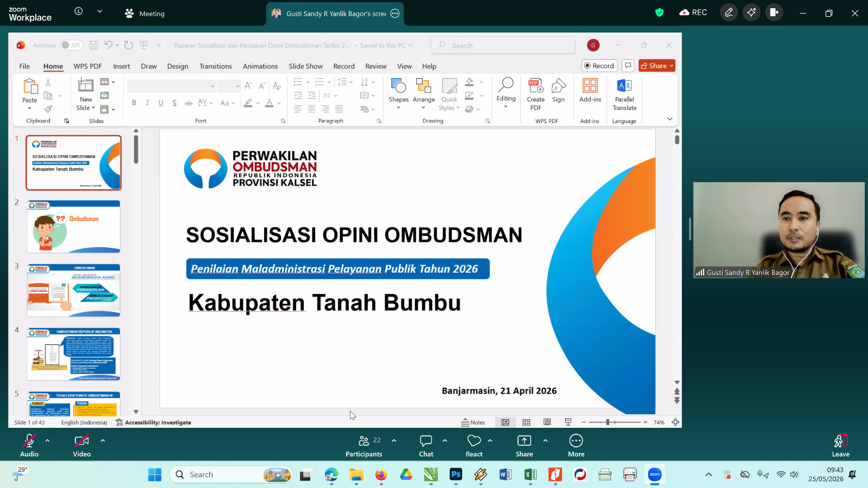This screenshot has width=868, height=488.
Task: Click the New Slide icon
Action: point(86,86)
